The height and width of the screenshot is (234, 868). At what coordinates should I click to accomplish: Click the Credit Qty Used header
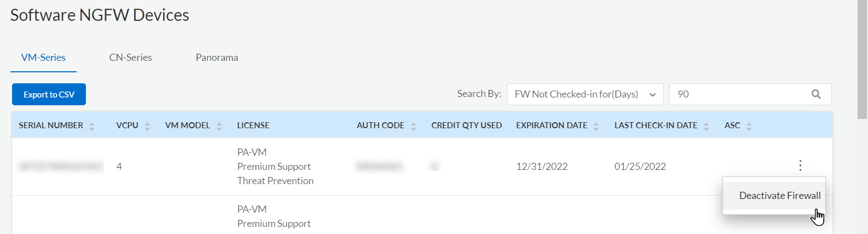(466, 125)
